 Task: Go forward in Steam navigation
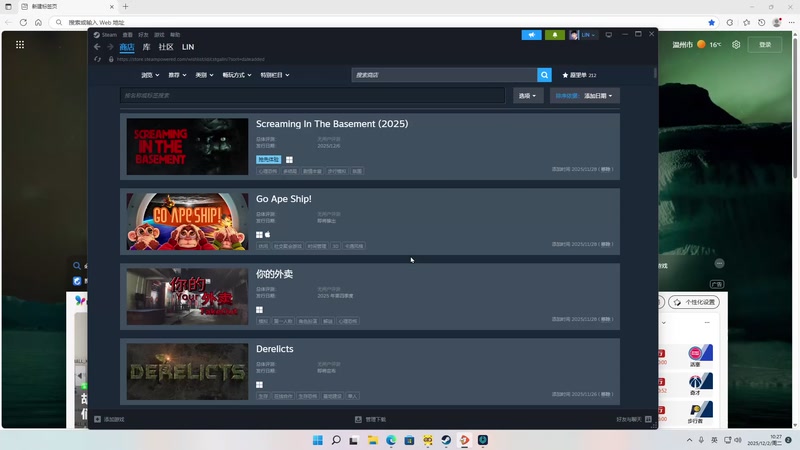[110, 47]
